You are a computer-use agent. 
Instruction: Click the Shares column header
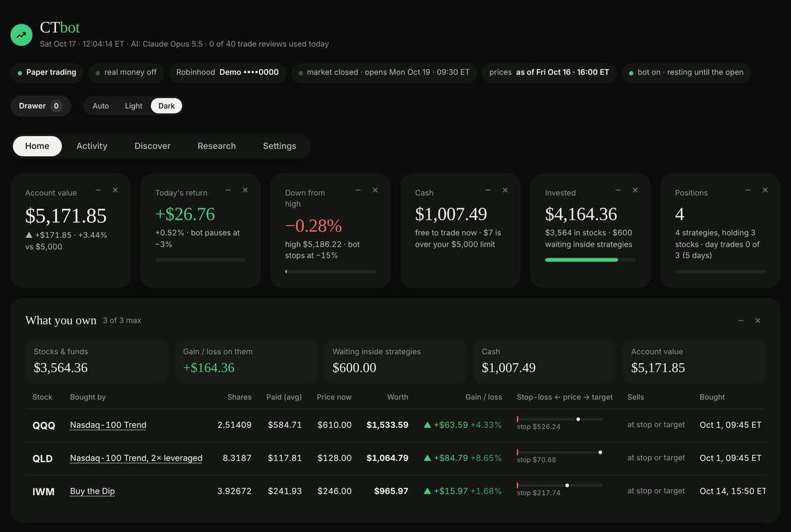coord(239,398)
